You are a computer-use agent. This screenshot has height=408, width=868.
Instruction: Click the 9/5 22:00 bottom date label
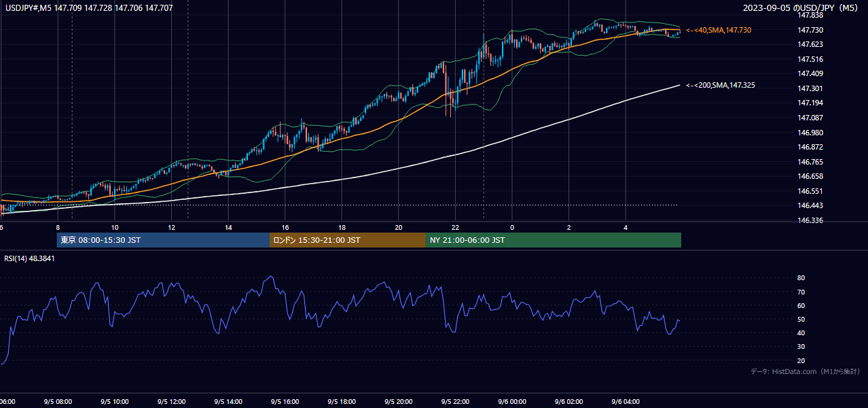(455, 402)
